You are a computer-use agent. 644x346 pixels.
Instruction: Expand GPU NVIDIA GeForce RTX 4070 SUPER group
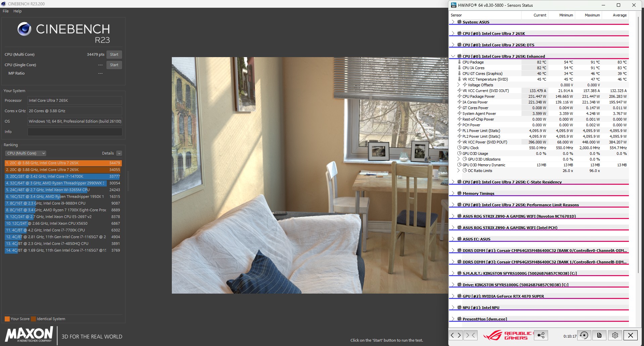pyautogui.click(x=453, y=296)
